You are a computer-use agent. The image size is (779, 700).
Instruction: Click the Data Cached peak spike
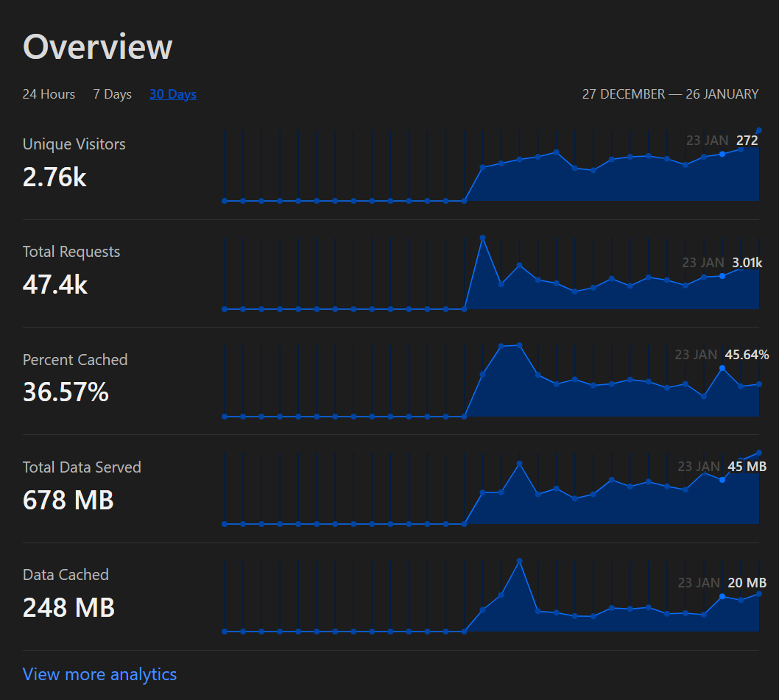point(520,560)
